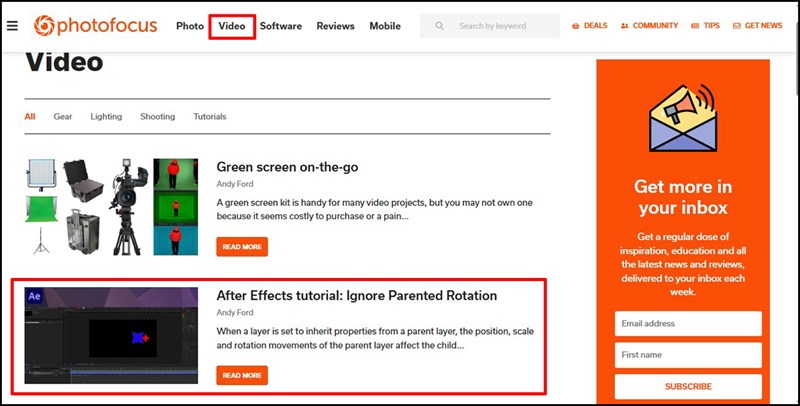Click Andy Ford under Green screen article
The image size is (800, 406).
(x=235, y=184)
